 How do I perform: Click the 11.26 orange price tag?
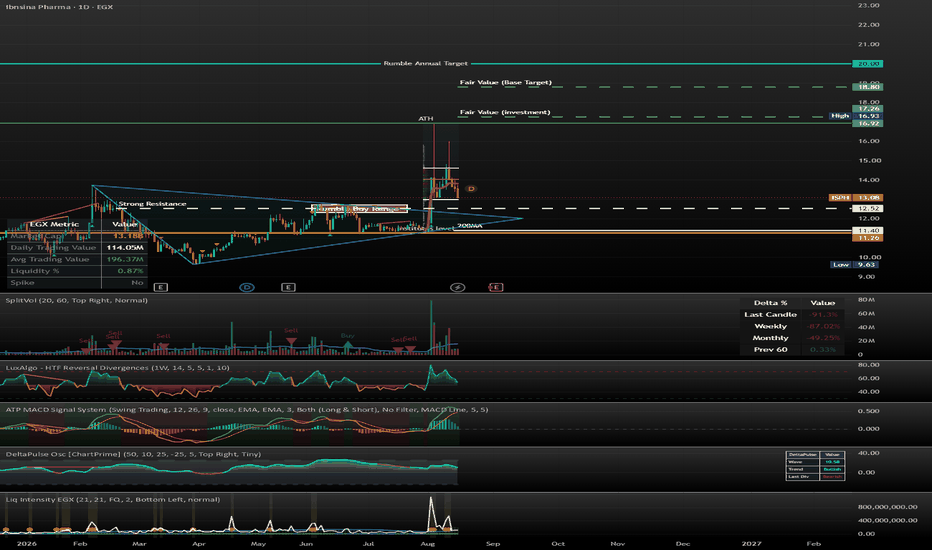(867, 238)
